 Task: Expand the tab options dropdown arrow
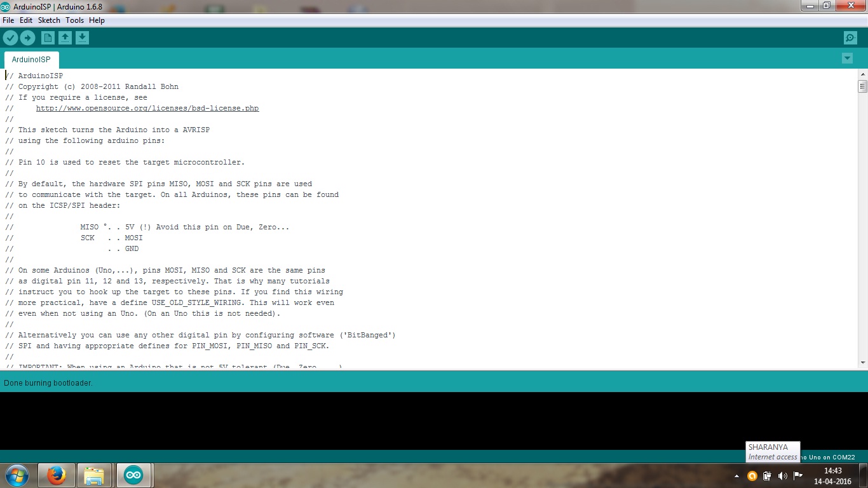847,58
